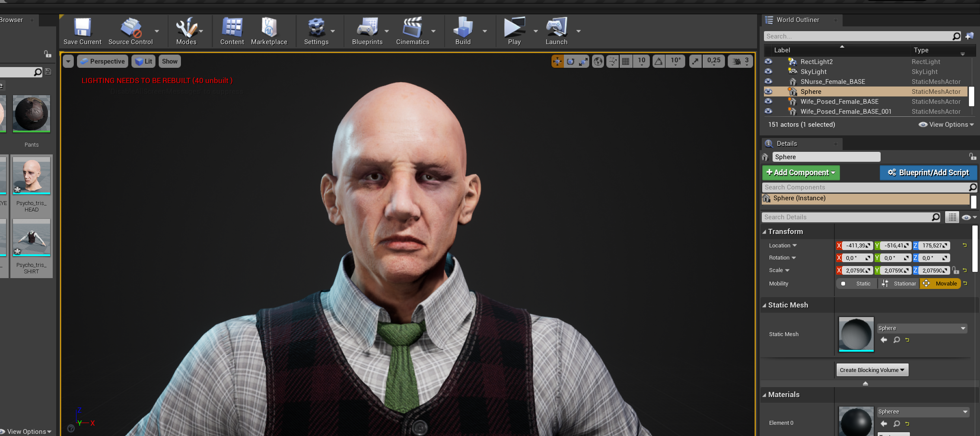Reset Scale to default value
This screenshot has width=980, height=436.
(x=965, y=270)
